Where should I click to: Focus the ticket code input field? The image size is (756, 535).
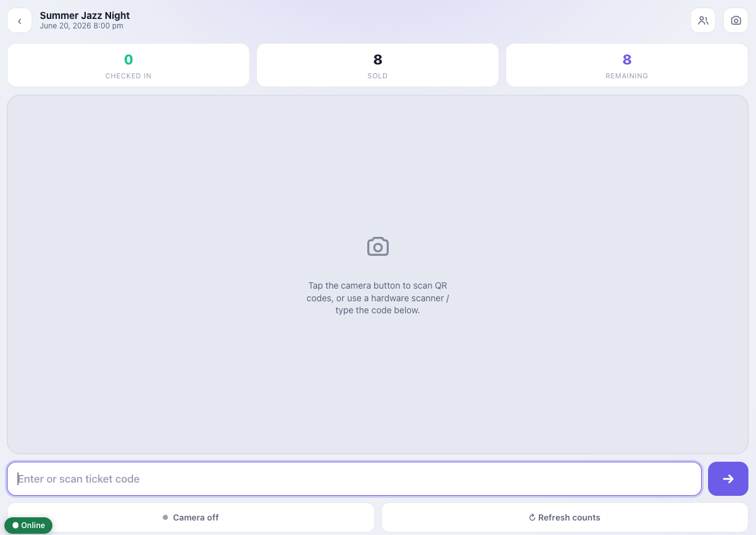tap(355, 479)
